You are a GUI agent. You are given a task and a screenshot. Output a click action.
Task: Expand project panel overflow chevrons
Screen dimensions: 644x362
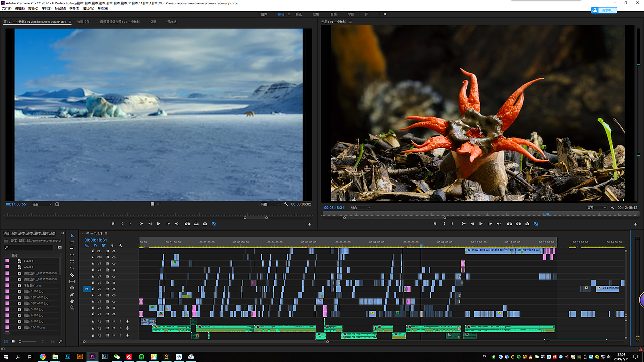click(63, 233)
